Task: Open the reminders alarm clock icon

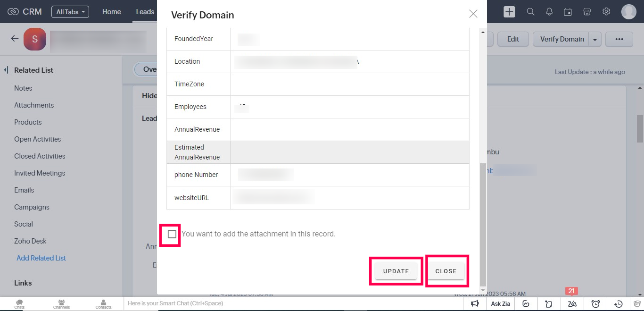Action: (595, 303)
